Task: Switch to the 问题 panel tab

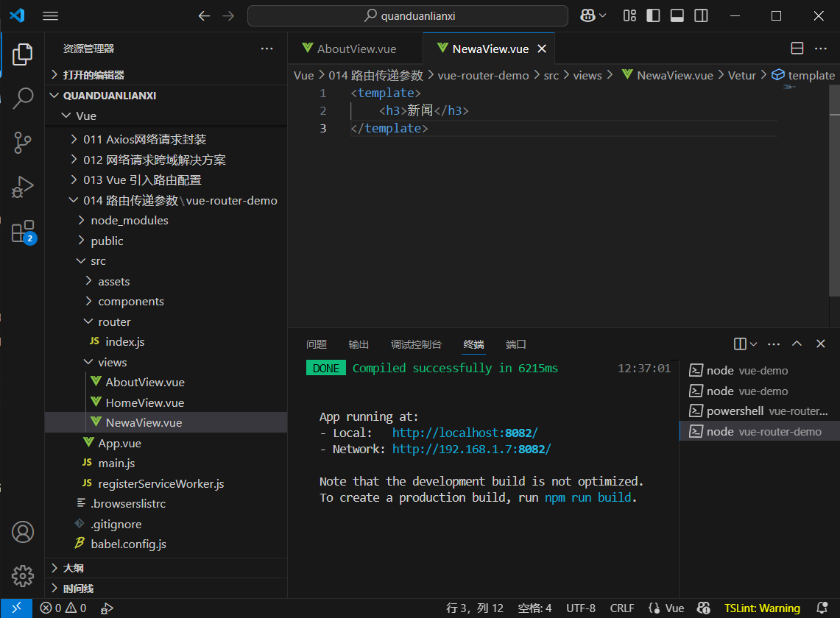Action: (x=317, y=344)
